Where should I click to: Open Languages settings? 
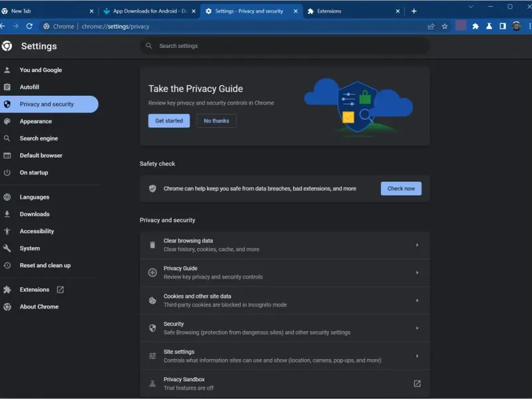coord(35,197)
